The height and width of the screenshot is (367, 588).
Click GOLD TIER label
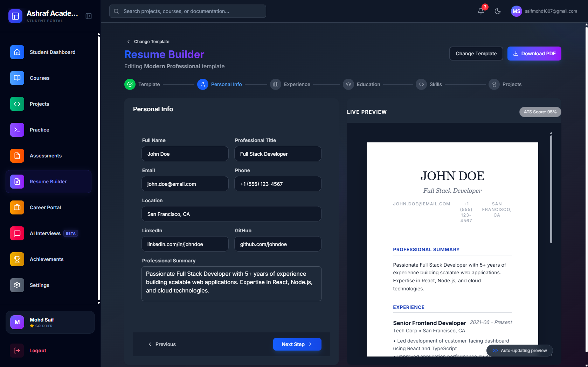tap(44, 326)
